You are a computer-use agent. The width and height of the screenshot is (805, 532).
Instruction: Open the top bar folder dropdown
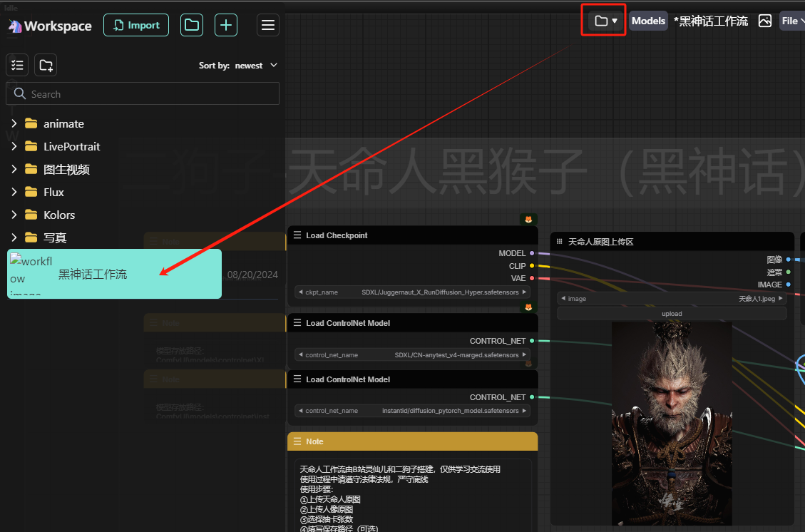coord(606,21)
